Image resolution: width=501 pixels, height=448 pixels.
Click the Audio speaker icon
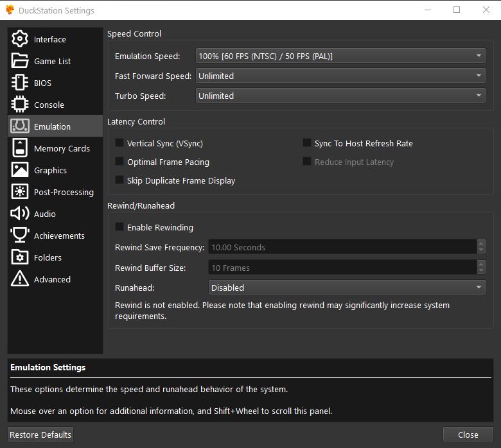click(20, 213)
